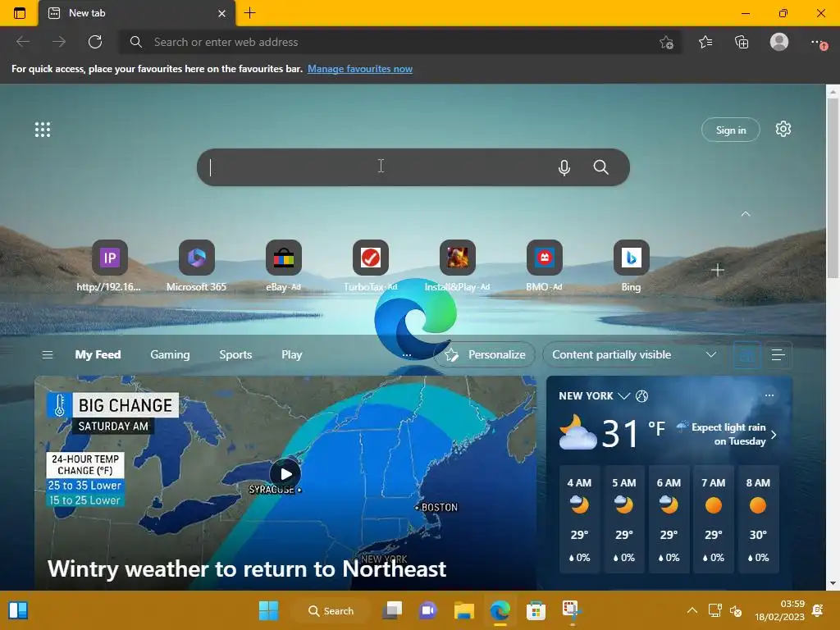
Task: Open the eBay quick link tile
Action: (283, 266)
